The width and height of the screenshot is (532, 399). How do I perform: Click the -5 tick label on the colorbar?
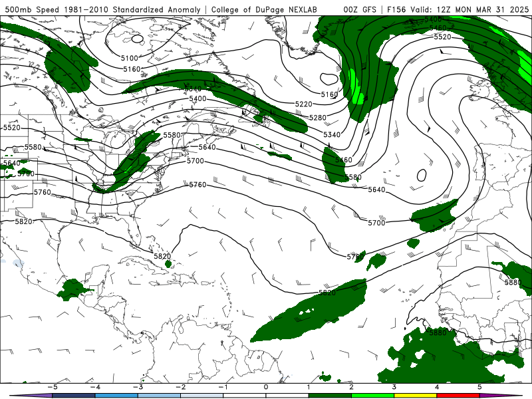(x=53, y=387)
